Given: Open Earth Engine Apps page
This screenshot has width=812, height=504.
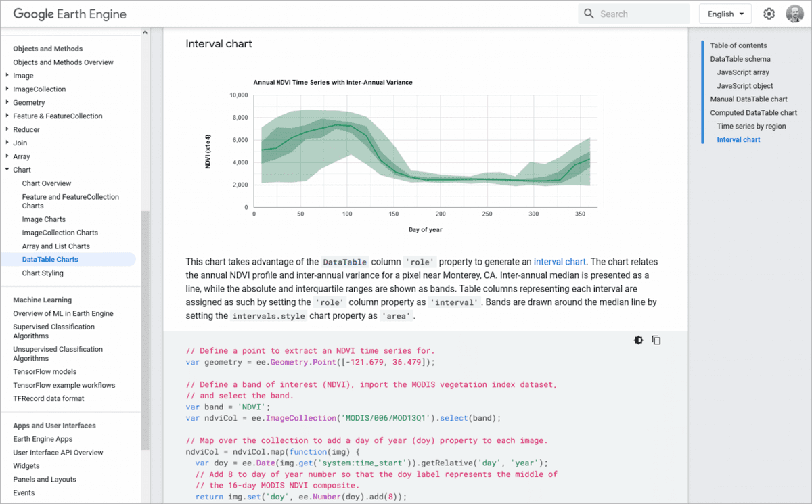Looking at the screenshot, I should pos(42,439).
